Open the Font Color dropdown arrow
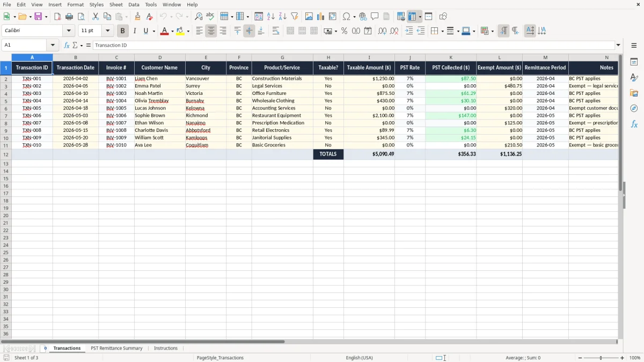 (x=172, y=31)
